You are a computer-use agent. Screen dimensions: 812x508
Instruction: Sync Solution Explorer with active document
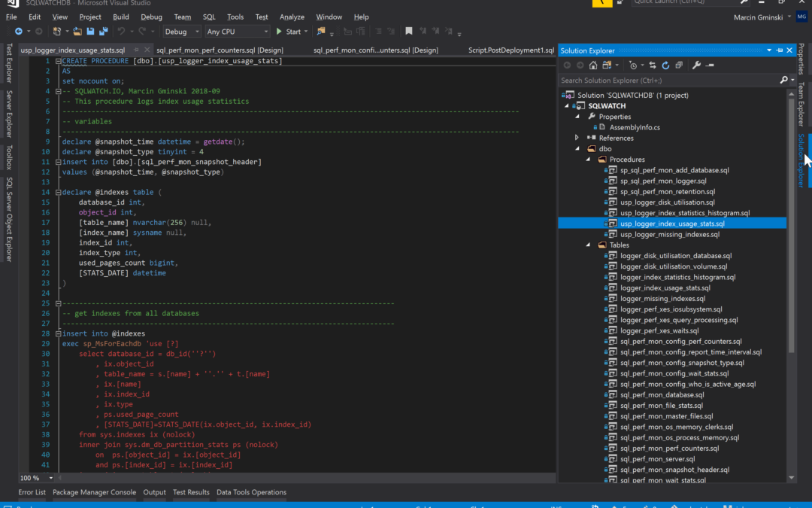click(x=653, y=65)
